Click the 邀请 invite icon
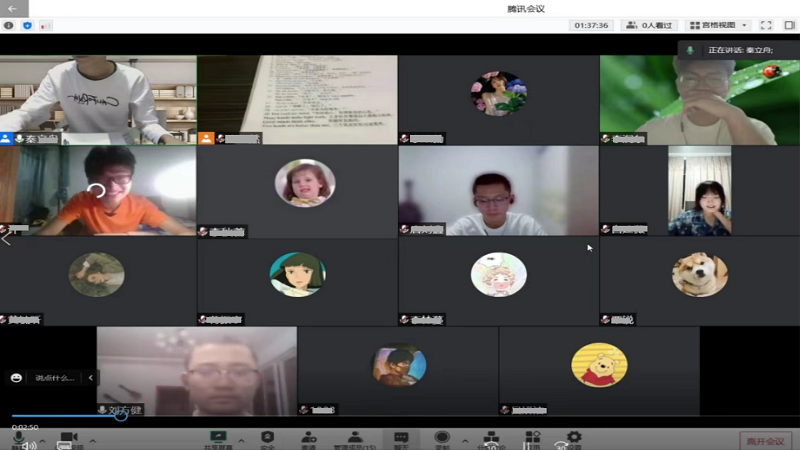 [308, 439]
